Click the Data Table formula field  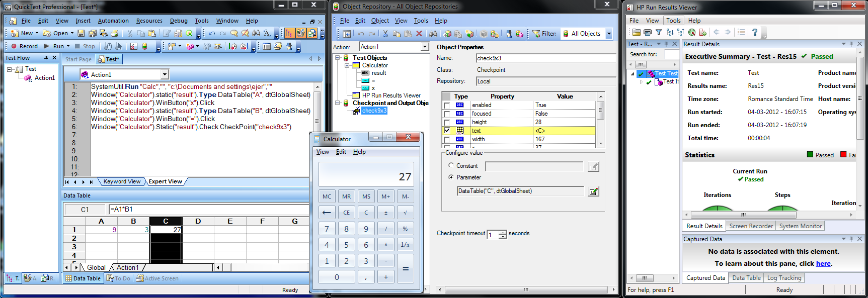tap(209, 209)
